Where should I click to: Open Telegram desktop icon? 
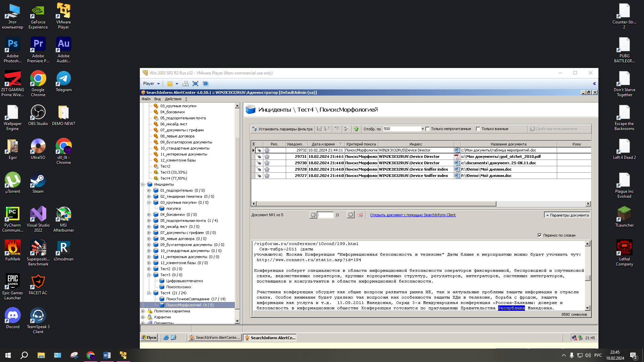[x=63, y=81]
